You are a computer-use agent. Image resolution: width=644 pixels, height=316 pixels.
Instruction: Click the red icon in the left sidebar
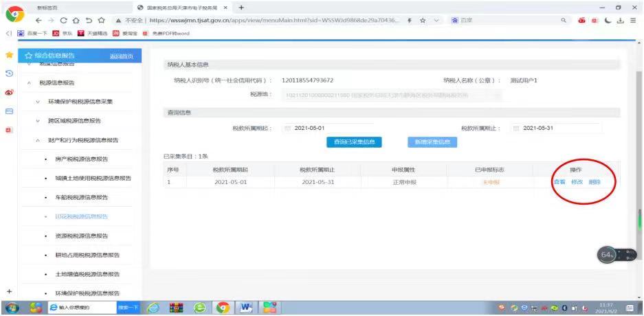click(8, 130)
